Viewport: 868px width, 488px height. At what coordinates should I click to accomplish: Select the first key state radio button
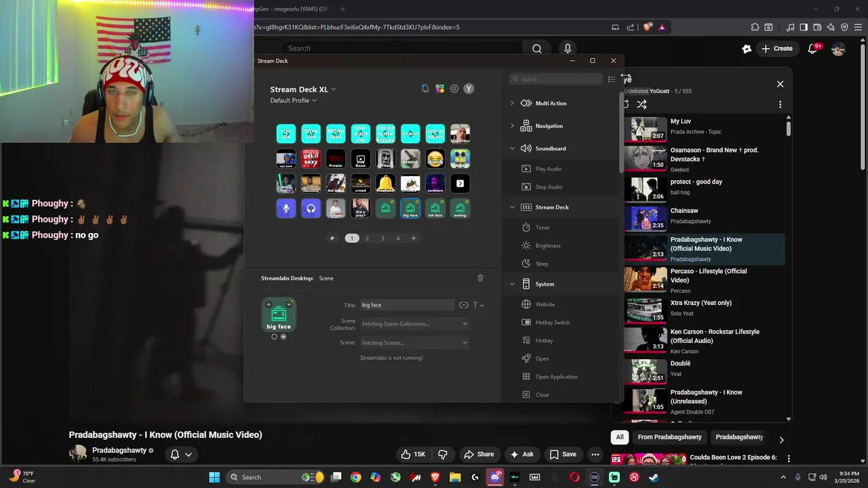click(274, 337)
